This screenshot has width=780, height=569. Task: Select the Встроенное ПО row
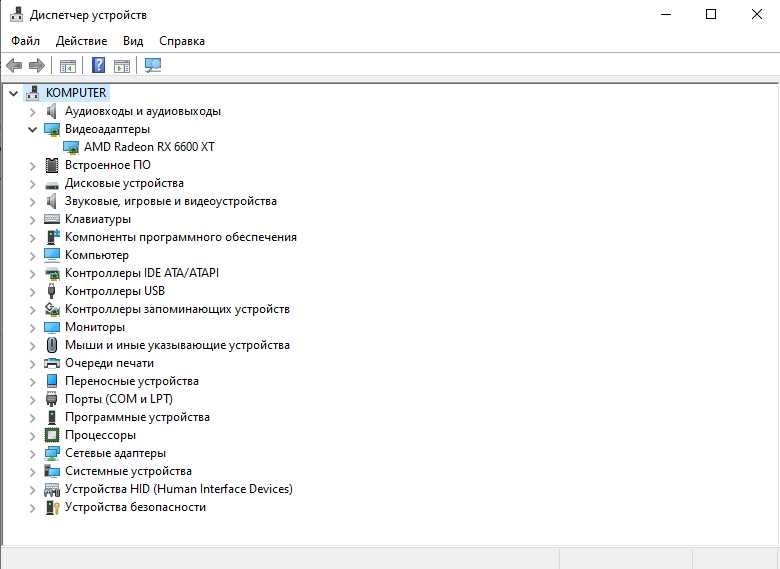click(x=108, y=165)
